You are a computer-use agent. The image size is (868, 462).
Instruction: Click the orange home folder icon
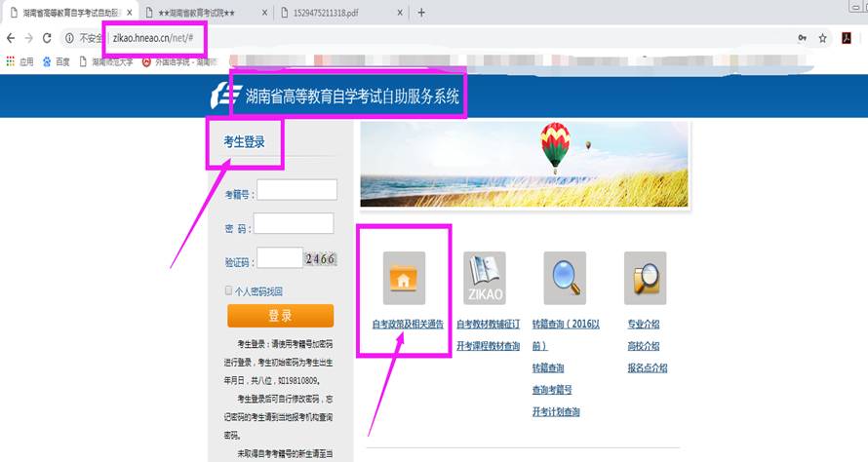pos(404,278)
